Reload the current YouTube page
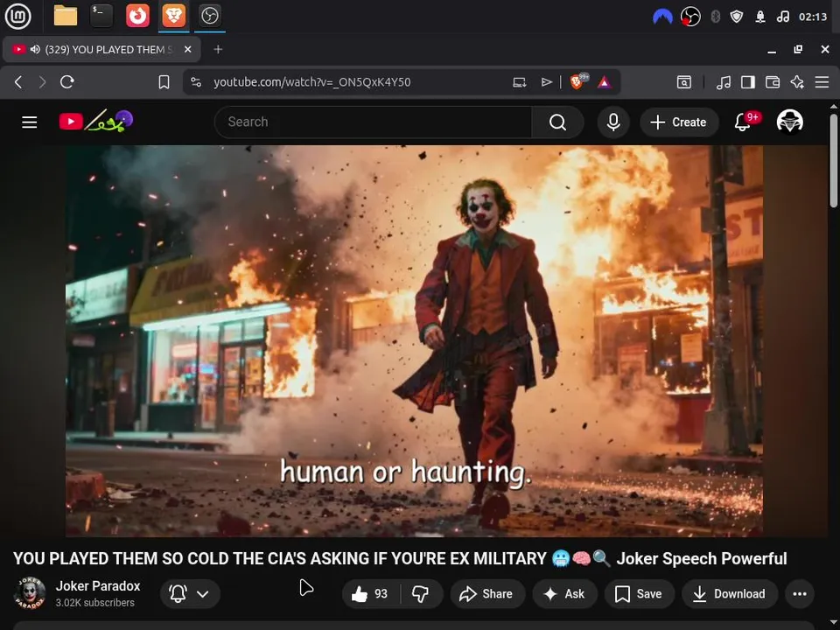Viewport: 840px width, 630px height. [67, 82]
